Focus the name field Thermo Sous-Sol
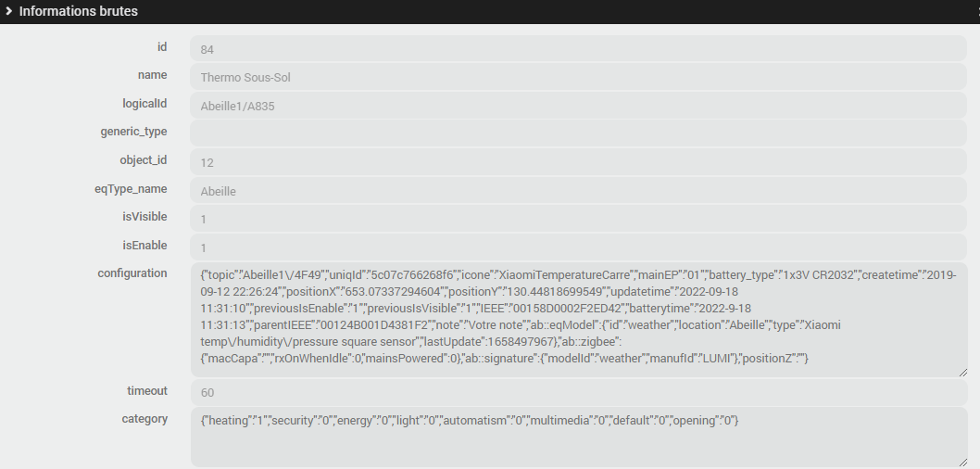980x469 pixels. (x=578, y=77)
